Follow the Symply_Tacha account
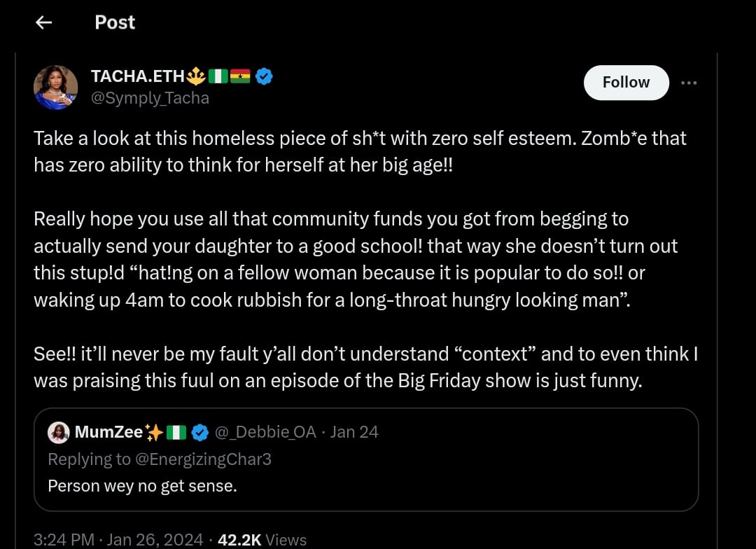Screen dimensions: 756x549 (626, 83)
